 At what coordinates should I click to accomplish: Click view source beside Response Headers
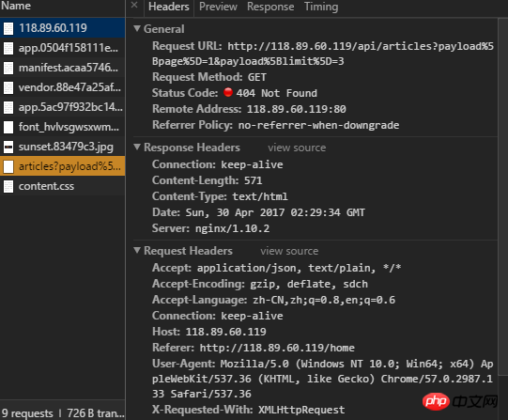[297, 148]
